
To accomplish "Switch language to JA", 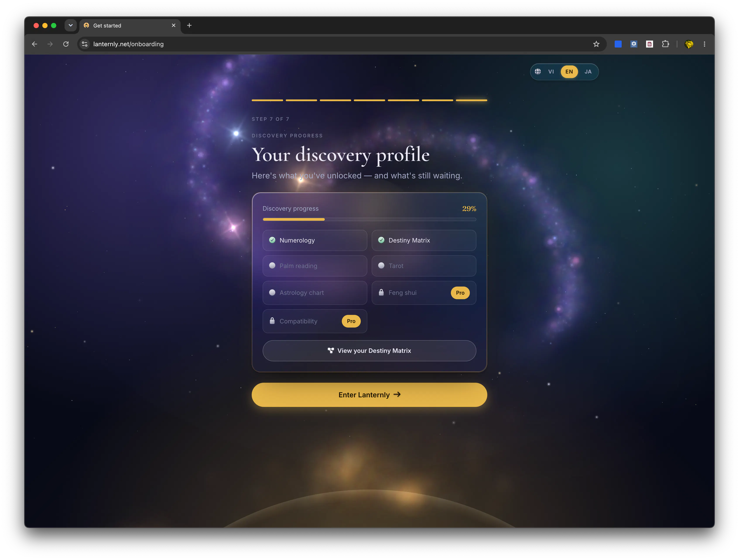I will pos(588,72).
